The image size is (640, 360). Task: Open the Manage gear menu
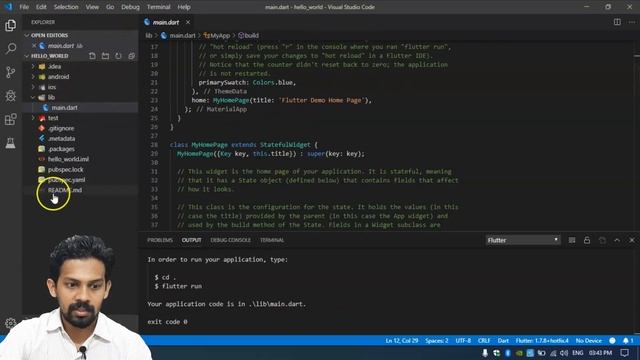click(11, 323)
